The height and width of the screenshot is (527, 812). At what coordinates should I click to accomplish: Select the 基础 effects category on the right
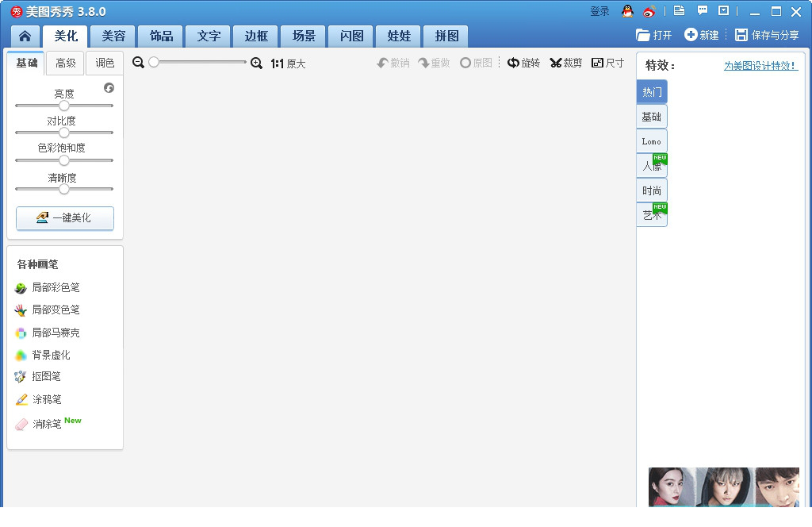point(652,117)
